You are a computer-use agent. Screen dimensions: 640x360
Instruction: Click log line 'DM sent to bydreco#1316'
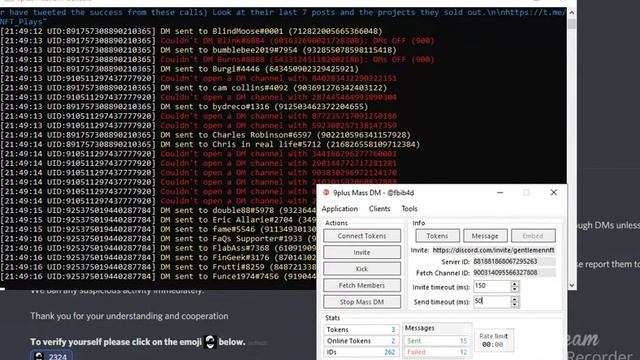[264, 107]
